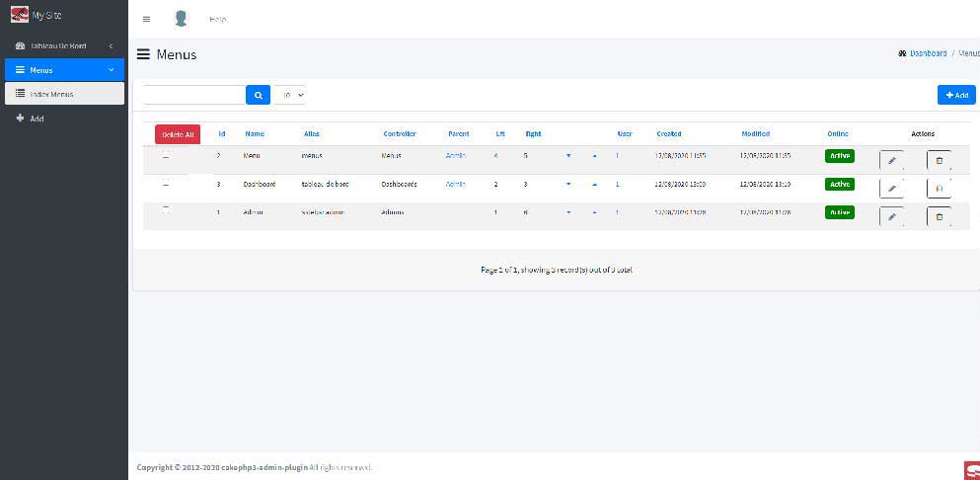Viewport: 980px width, 480px height.
Task: Select the checkbox for the Menu row
Action: pos(165,156)
